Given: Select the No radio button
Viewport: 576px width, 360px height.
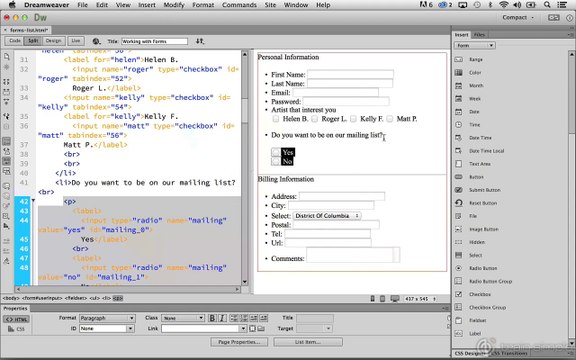Looking at the screenshot, I should (276, 161).
